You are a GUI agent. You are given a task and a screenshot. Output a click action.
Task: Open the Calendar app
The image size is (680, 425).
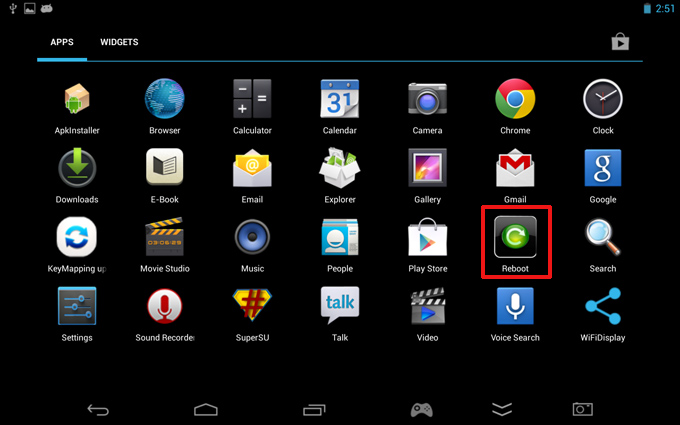tap(340, 99)
